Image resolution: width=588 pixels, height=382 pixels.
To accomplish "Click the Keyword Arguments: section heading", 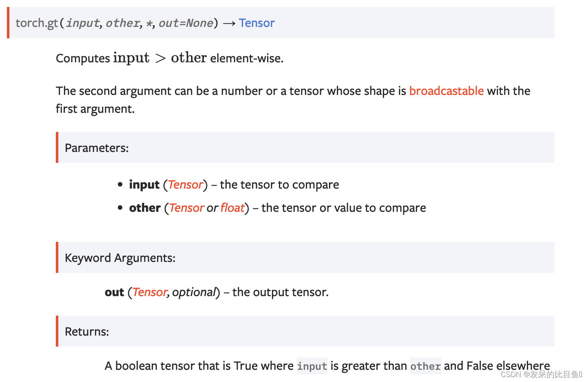I will tap(120, 258).
